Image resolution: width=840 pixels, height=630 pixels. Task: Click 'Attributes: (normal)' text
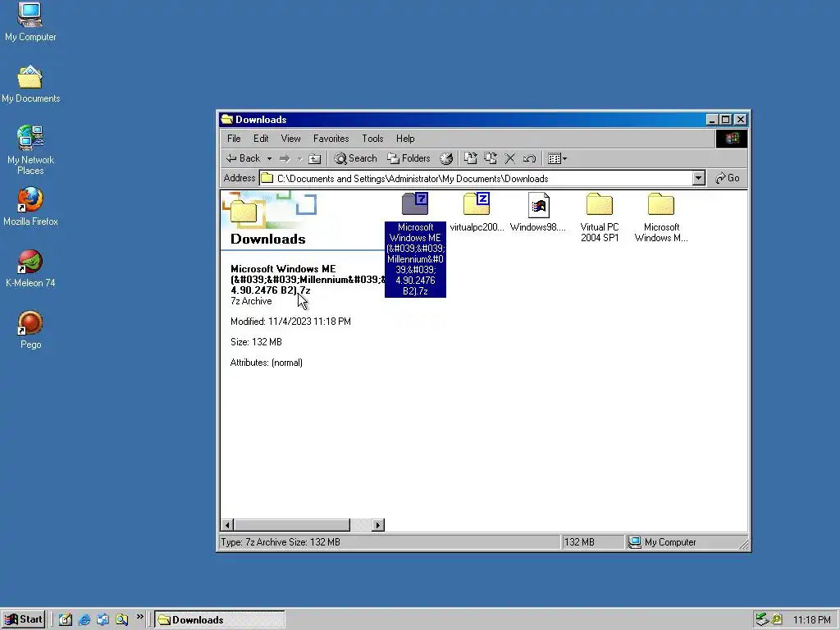[x=267, y=363]
